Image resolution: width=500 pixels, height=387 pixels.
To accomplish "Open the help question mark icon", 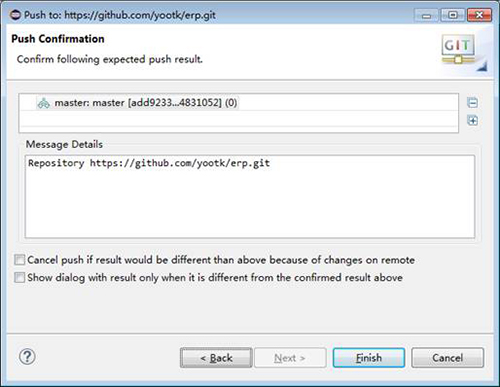I will point(27,357).
